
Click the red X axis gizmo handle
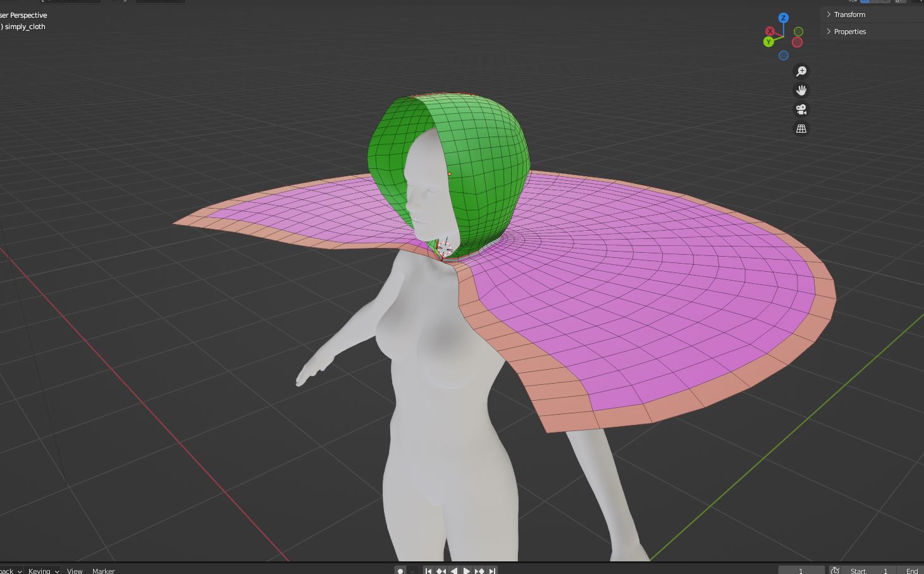click(770, 31)
